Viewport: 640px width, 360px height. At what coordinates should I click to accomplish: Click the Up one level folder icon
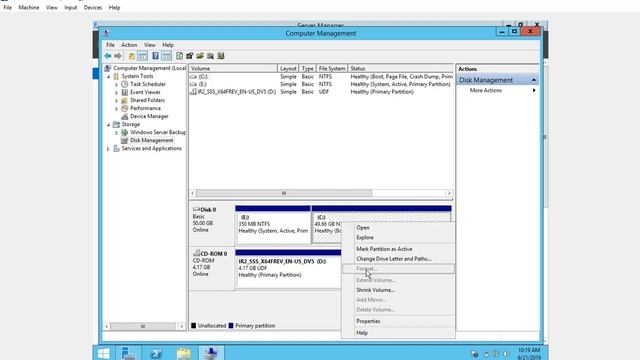(x=131, y=56)
